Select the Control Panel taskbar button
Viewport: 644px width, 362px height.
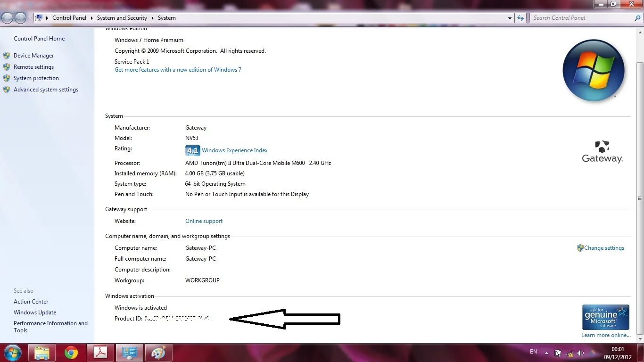pos(129,353)
